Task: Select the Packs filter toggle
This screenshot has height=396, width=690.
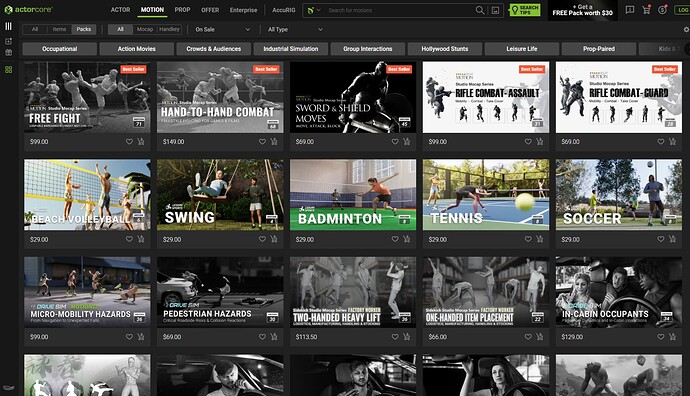Action: [x=84, y=29]
